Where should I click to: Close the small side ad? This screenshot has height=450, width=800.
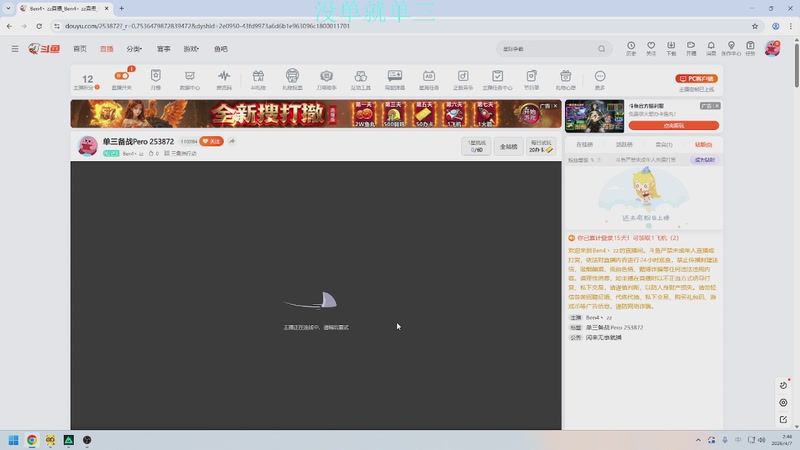[717, 106]
